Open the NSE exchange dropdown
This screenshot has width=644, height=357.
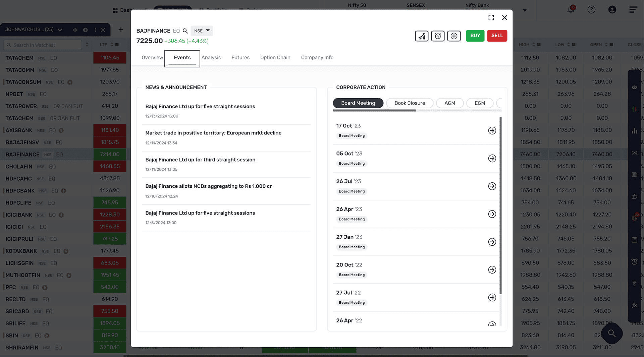coord(202,31)
